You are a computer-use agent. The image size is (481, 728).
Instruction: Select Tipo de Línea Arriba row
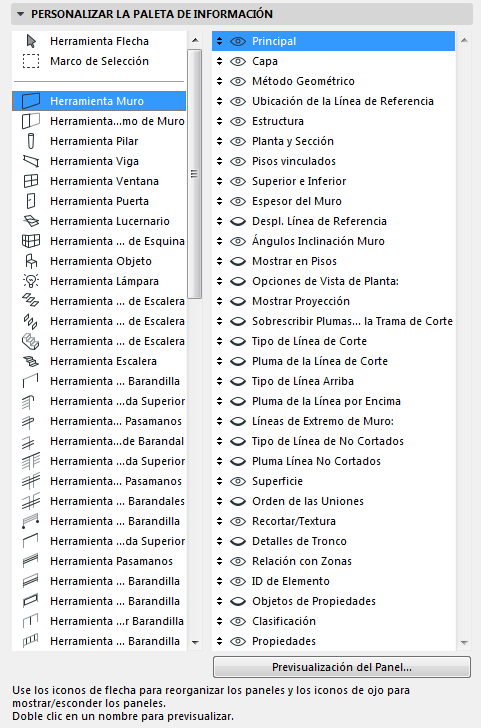click(x=333, y=381)
